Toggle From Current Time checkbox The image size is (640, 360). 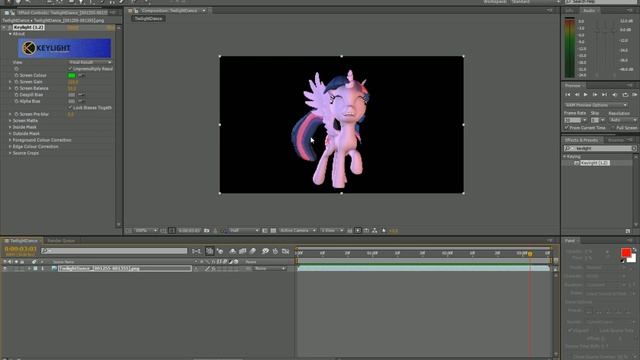567,128
